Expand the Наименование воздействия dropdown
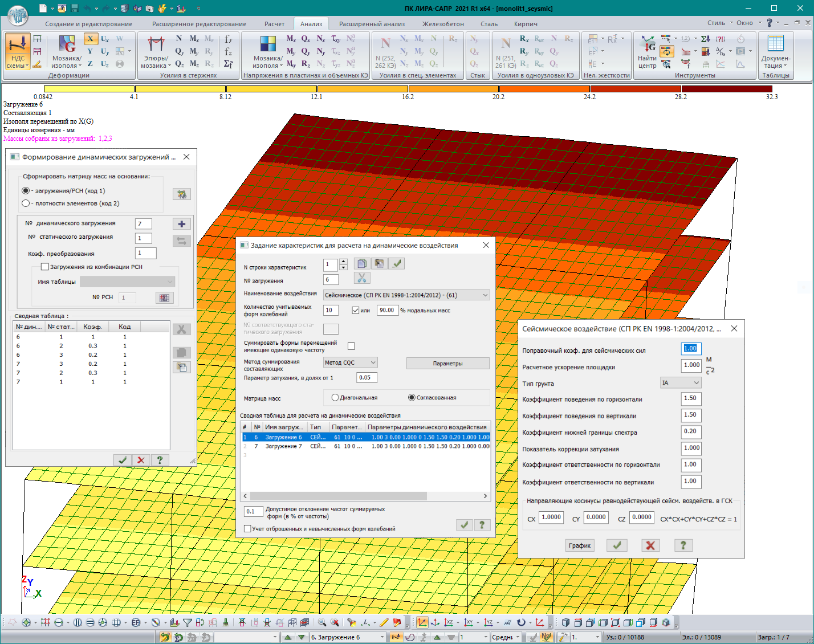 [485, 295]
